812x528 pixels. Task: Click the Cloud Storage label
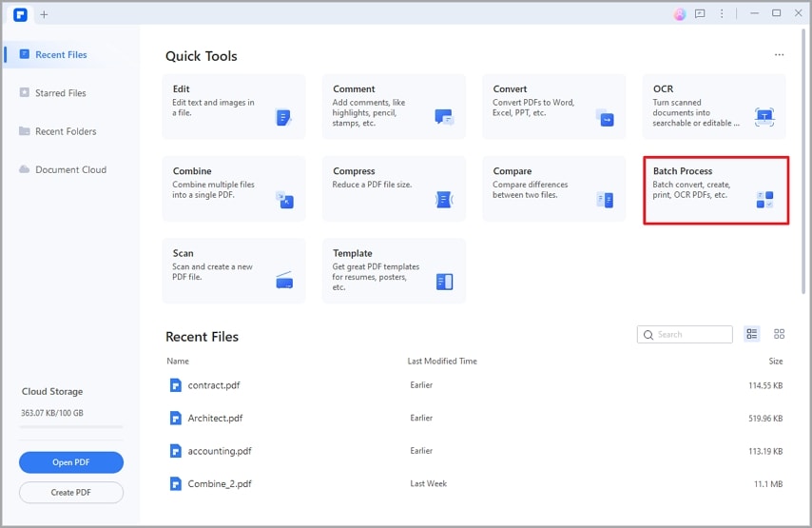click(52, 391)
